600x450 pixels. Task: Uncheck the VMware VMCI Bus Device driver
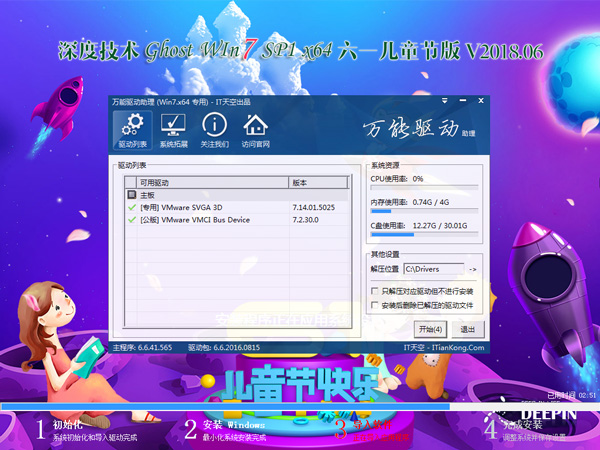pyautogui.click(x=132, y=220)
